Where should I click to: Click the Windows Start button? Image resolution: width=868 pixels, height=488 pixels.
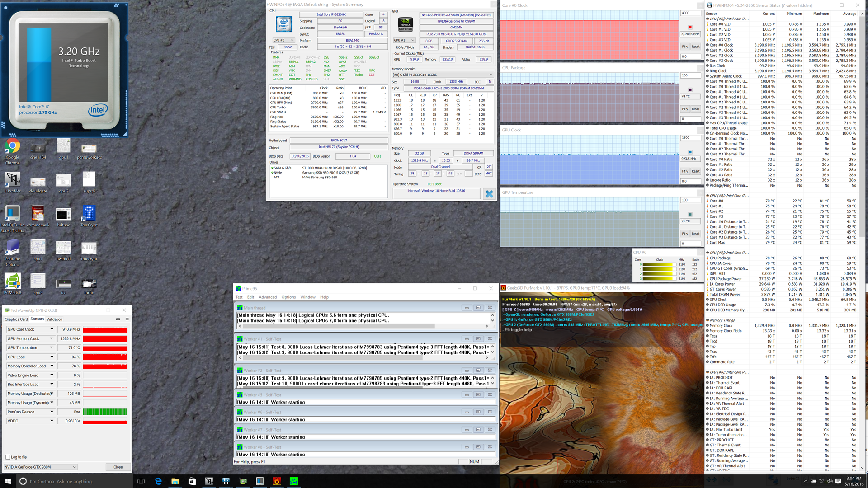[x=8, y=481]
